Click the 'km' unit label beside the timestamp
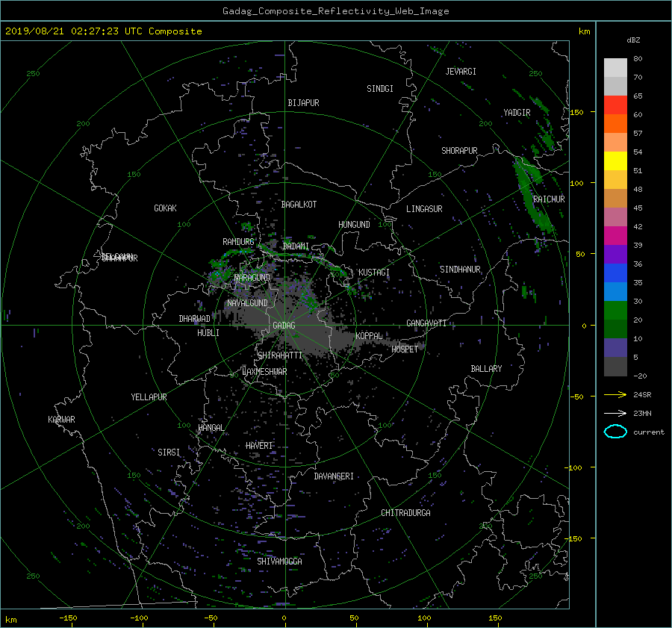This screenshot has width=672, height=628. tap(584, 31)
